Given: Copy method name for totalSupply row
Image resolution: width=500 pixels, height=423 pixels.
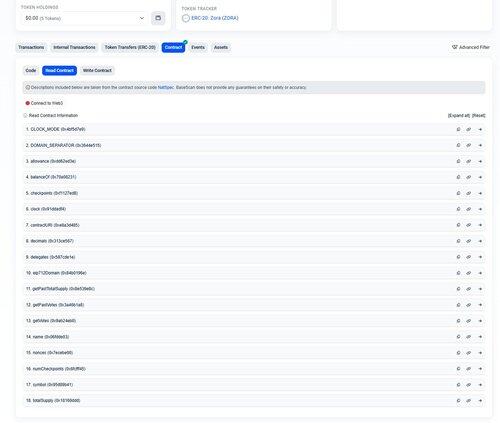Looking at the screenshot, I should click(x=458, y=401).
